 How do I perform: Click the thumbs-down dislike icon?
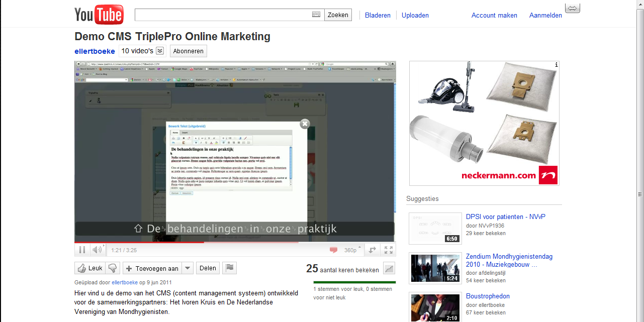tap(113, 268)
